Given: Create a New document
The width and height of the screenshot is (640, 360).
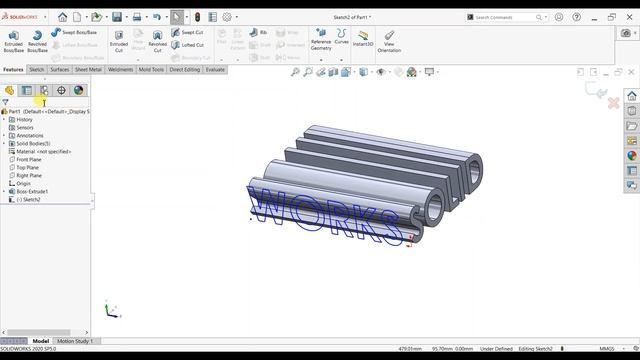Looking at the screenshot, I should coord(77,17).
